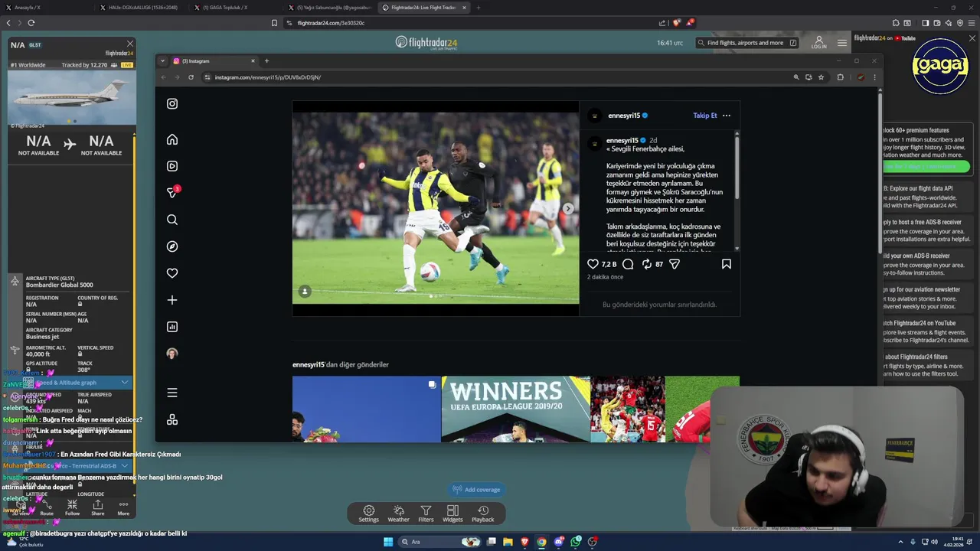Open Instagram notifications heart in sidebar
The image size is (980, 551).
click(x=172, y=273)
